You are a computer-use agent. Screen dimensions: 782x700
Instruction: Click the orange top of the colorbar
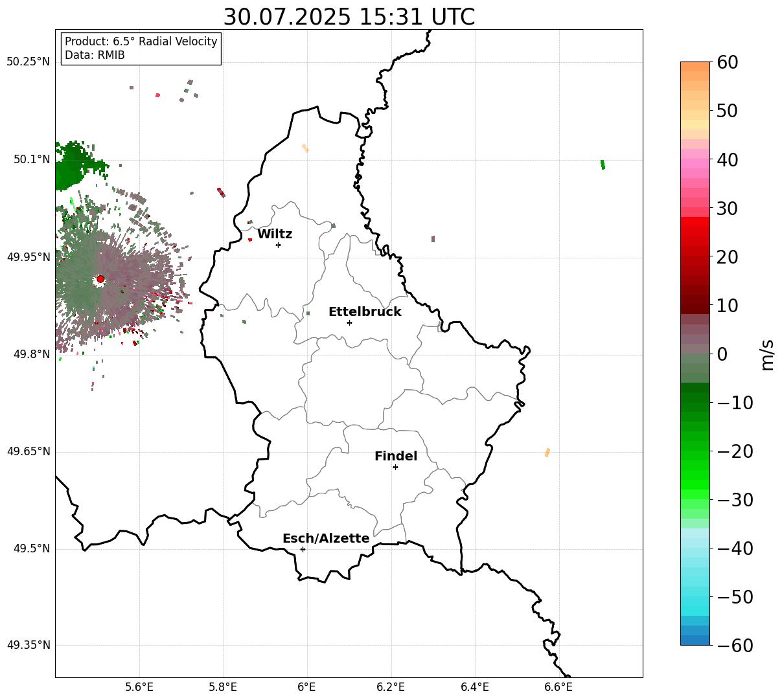[695, 70]
